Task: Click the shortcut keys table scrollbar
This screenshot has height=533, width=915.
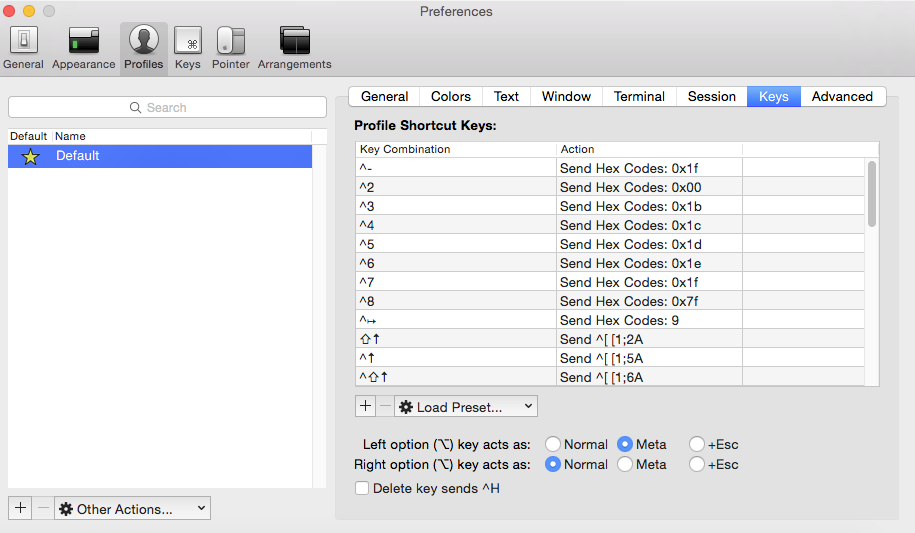Action: pyautogui.click(x=872, y=195)
